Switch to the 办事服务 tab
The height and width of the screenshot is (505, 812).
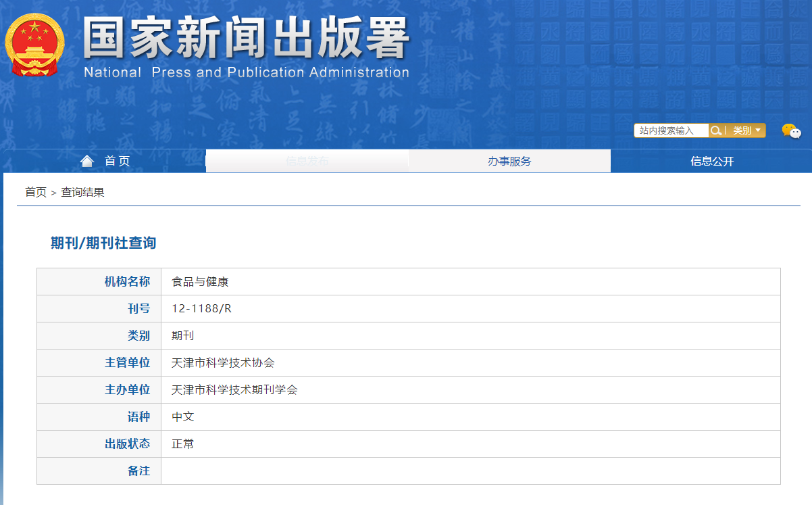(509, 161)
